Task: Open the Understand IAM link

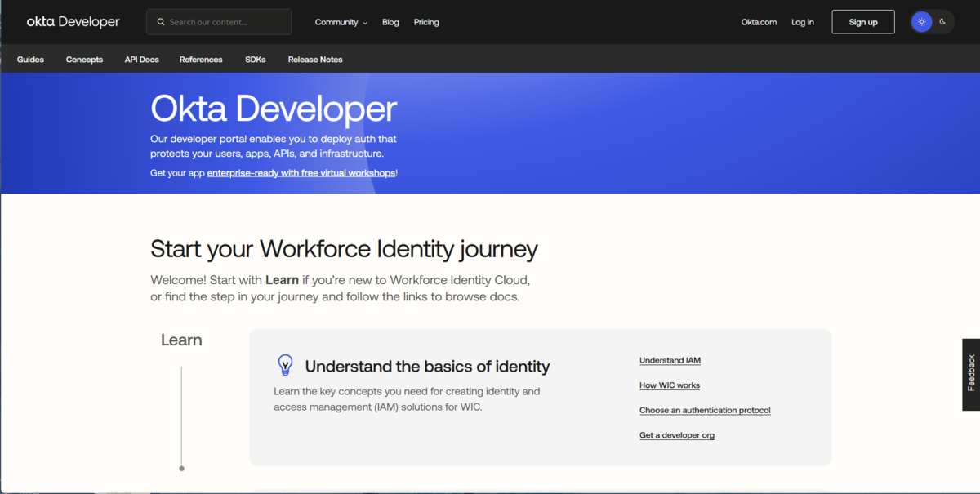Action: point(670,360)
